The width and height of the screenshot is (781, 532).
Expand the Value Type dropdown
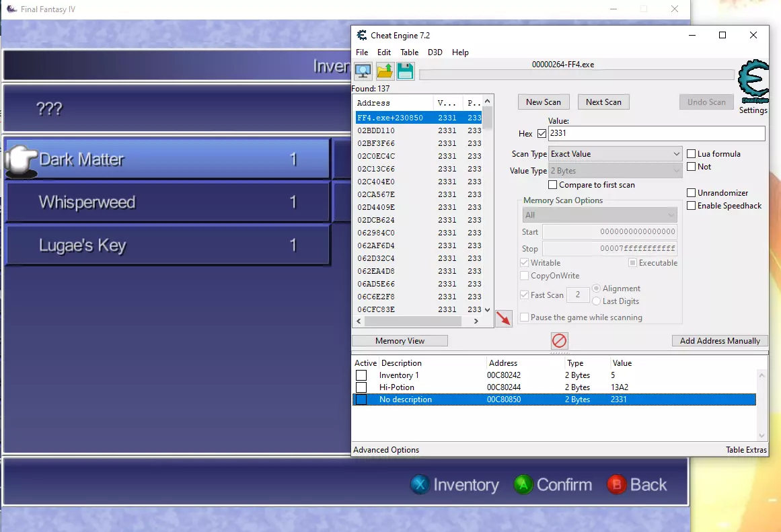(x=616, y=171)
